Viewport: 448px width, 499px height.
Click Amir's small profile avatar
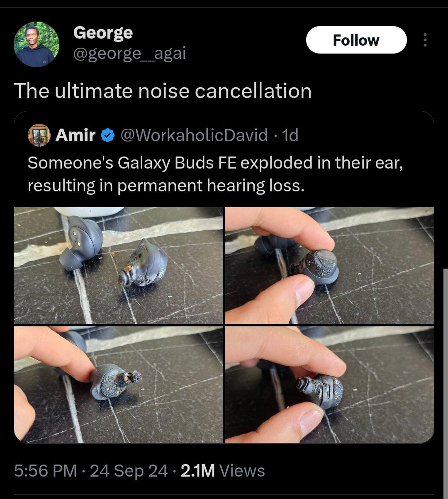(x=39, y=135)
